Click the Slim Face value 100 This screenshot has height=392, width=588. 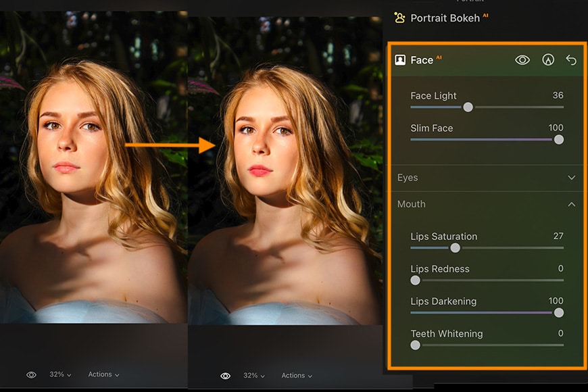[x=556, y=128]
